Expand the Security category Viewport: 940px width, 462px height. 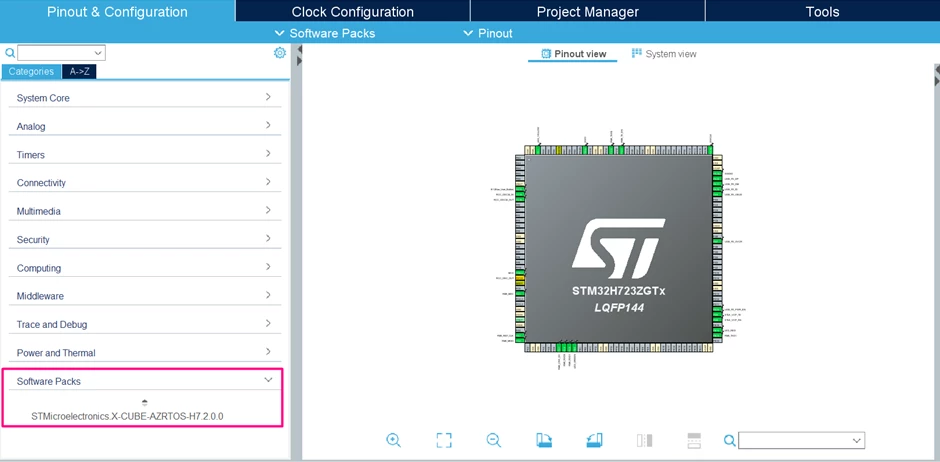144,240
